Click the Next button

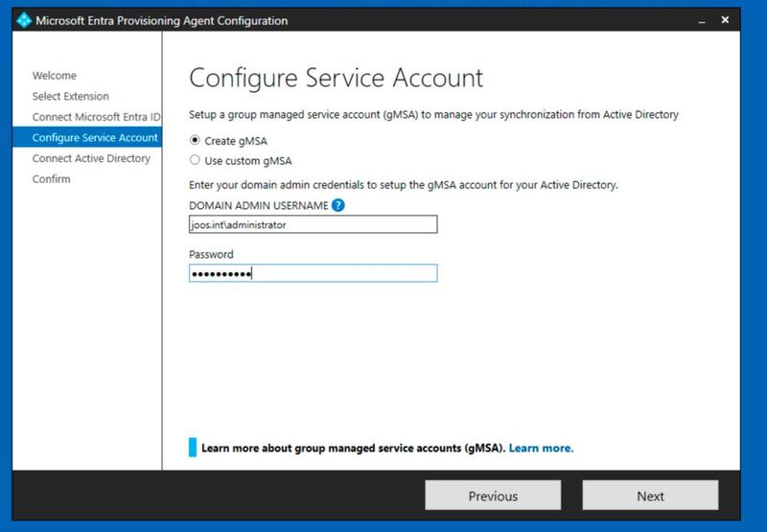650,496
